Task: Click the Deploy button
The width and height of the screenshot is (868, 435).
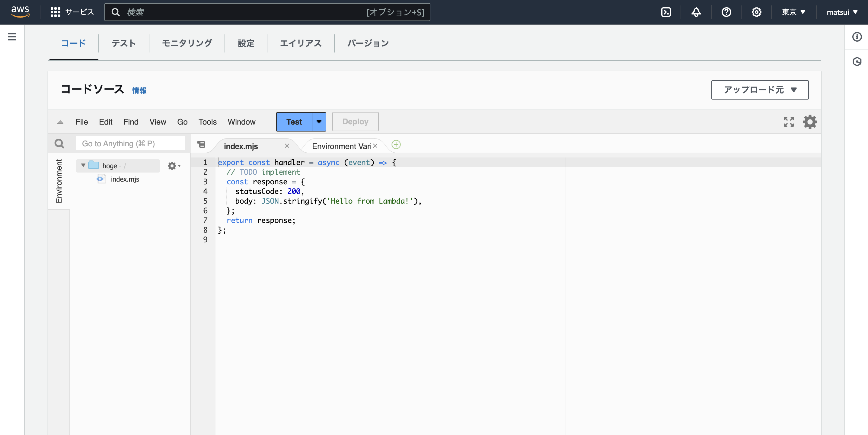Action: [x=355, y=122]
